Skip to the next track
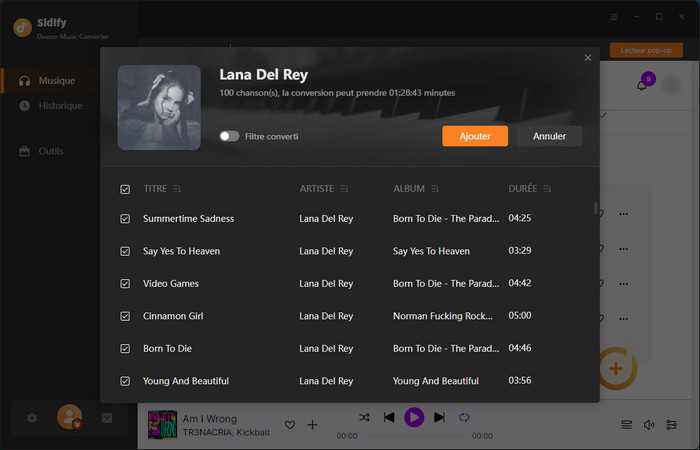The width and height of the screenshot is (700, 450). 439,417
